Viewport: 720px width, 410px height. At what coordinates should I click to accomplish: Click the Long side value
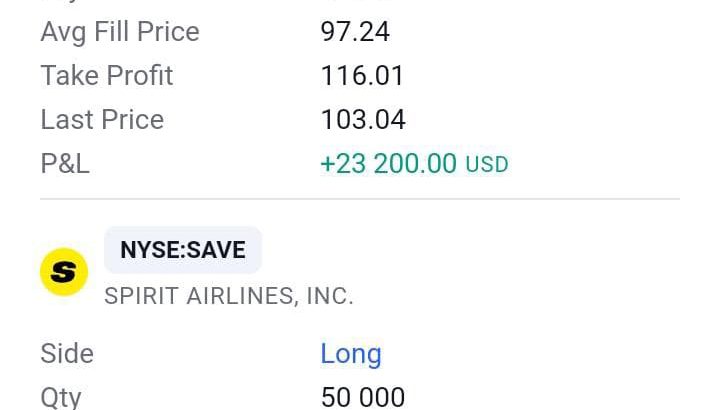coord(351,355)
